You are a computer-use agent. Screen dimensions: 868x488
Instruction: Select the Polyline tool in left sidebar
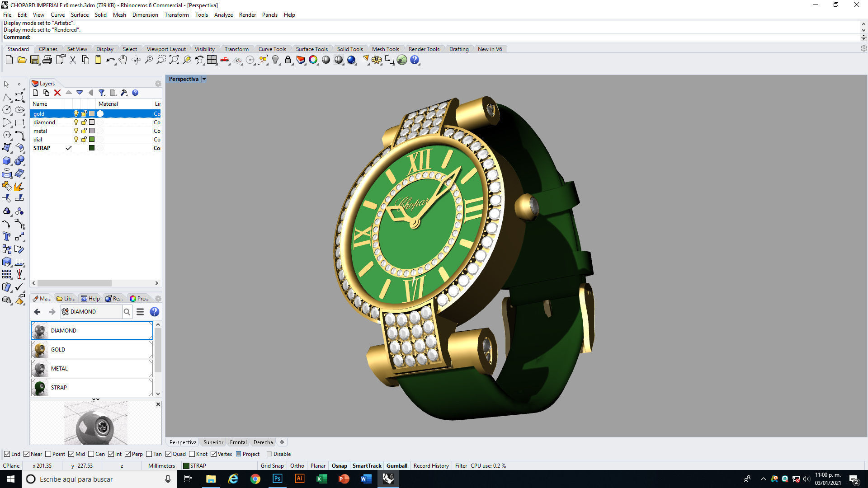coord(7,97)
